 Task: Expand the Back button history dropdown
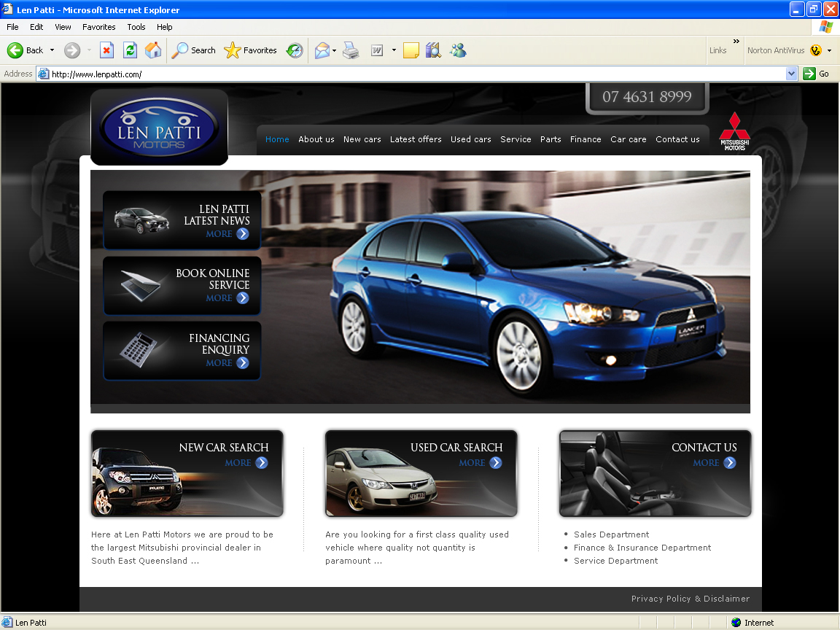[52, 50]
